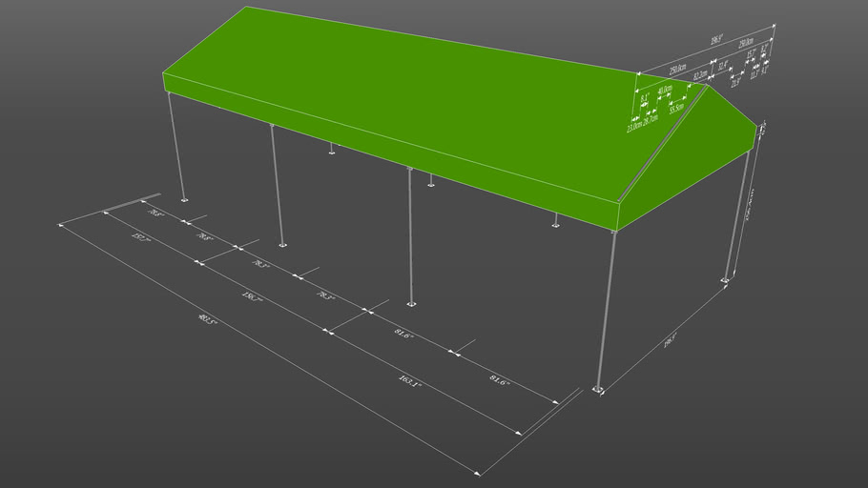Click the far-left corner tent leg
This screenshot has width=868, height=488.
pos(176,143)
